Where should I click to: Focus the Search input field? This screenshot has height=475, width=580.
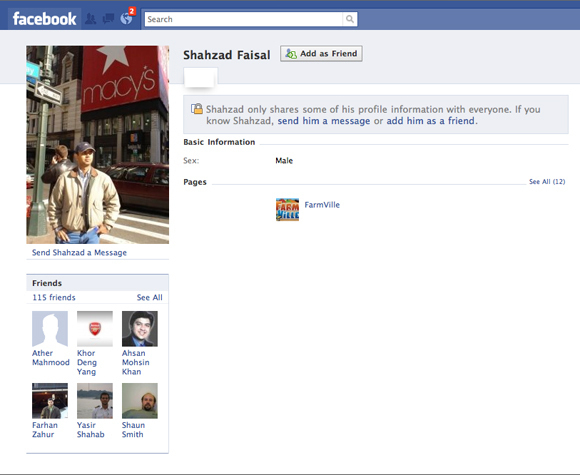click(x=244, y=19)
